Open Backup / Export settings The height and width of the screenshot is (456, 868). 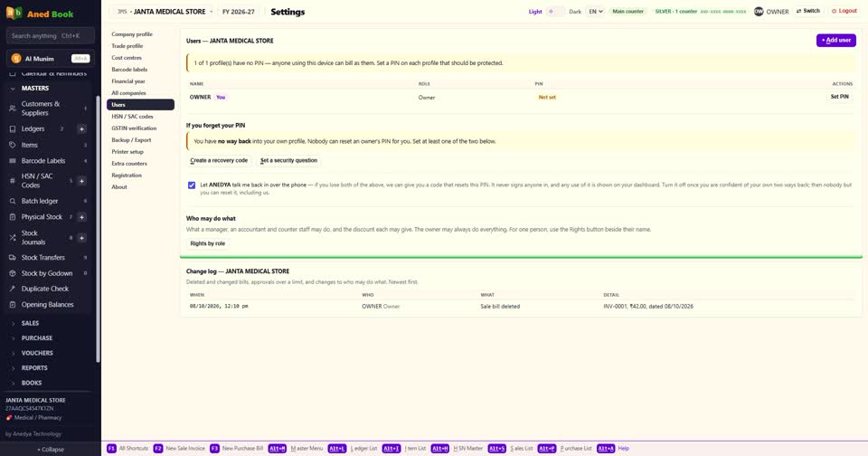pos(140,139)
